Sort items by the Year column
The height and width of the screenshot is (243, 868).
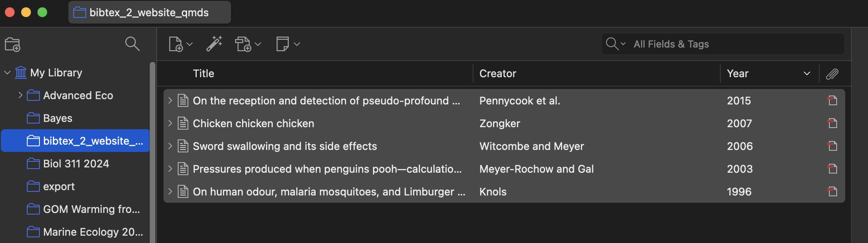737,74
